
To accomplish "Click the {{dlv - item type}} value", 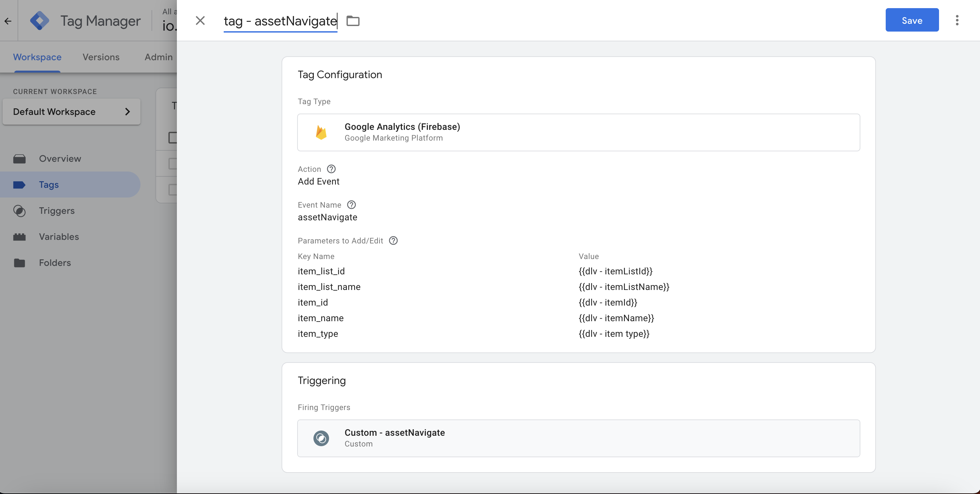I will pyautogui.click(x=614, y=334).
